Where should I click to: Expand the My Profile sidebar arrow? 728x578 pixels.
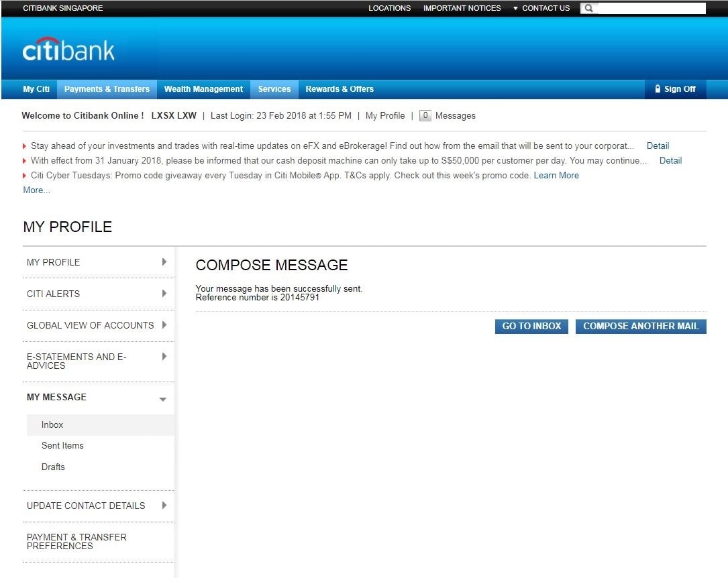pyautogui.click(x=164, y=262)
